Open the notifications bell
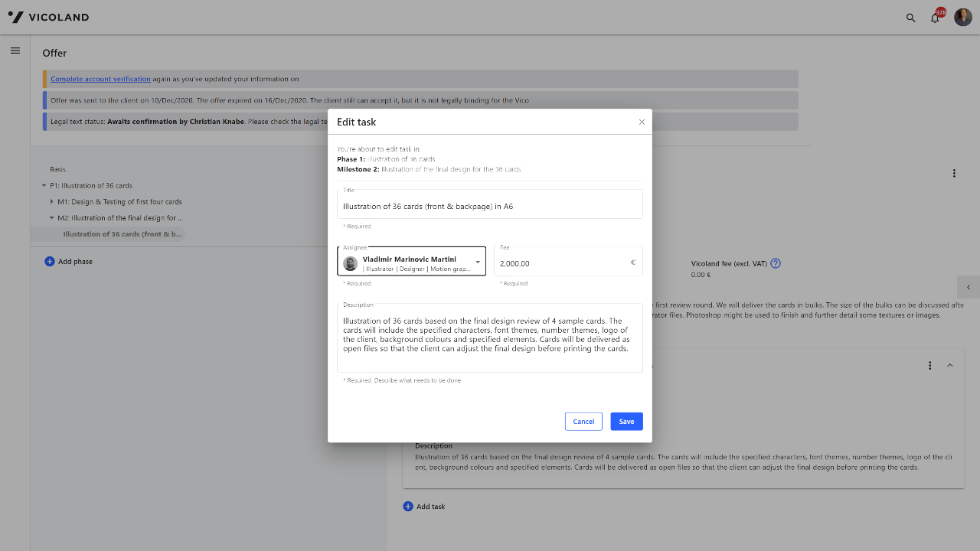 (x=935, y=18)
